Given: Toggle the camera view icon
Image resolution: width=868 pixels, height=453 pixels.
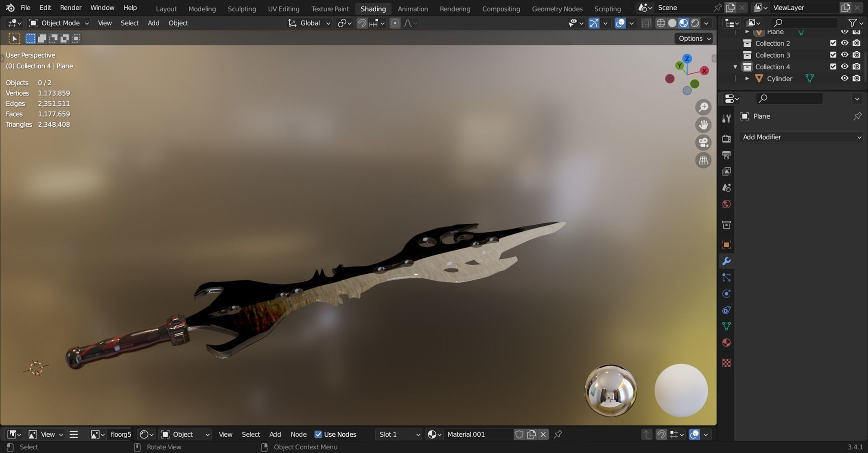Looking at the screenshot, I should (x=703, y=143).
